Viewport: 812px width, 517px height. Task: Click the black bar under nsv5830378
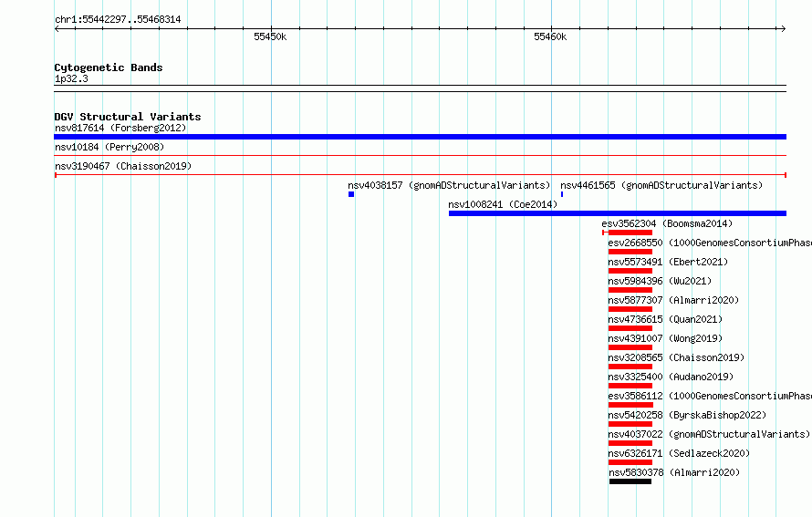pos(630,481)
